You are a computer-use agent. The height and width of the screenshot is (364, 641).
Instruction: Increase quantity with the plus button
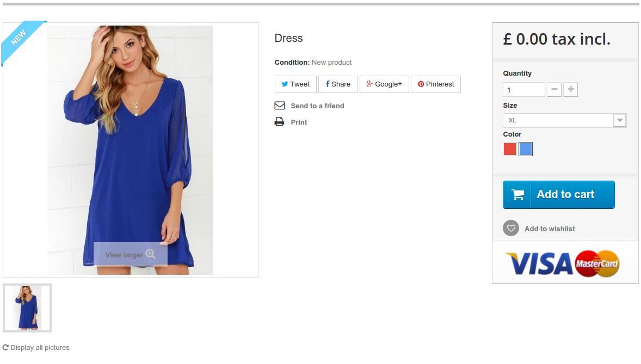coord(570,89)
